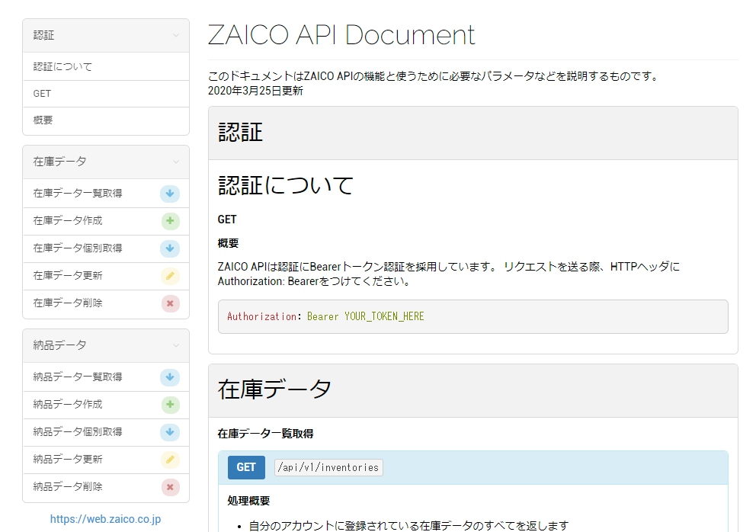Click the download icon next to 納品データ一覧取得
756x532 pixels.
(x=169, y=377)
